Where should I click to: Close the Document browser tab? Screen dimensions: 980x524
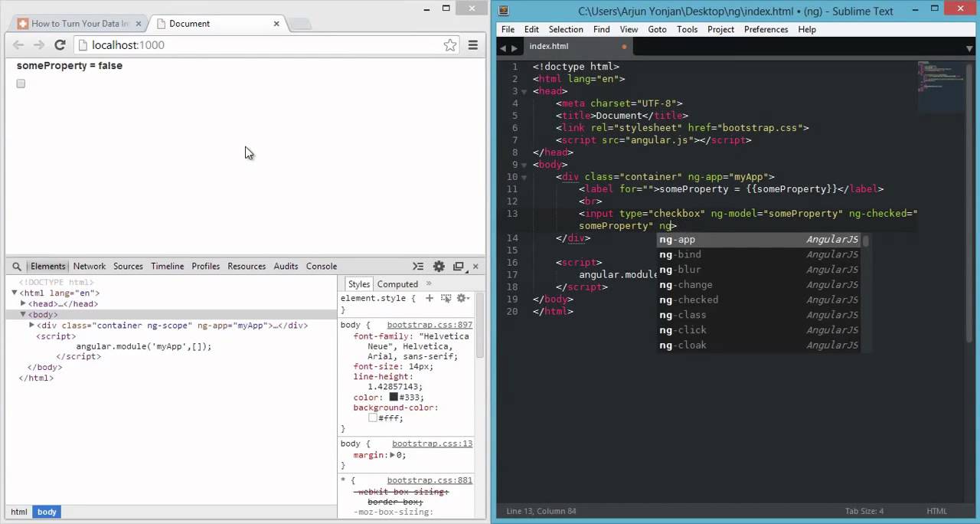276,24
